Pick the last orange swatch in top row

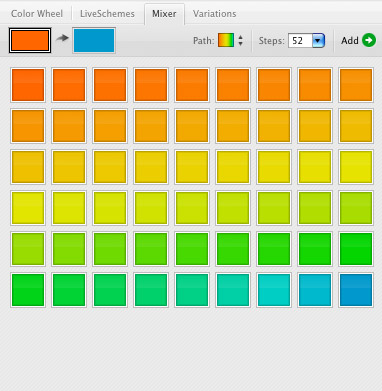[x=356, y=85]
